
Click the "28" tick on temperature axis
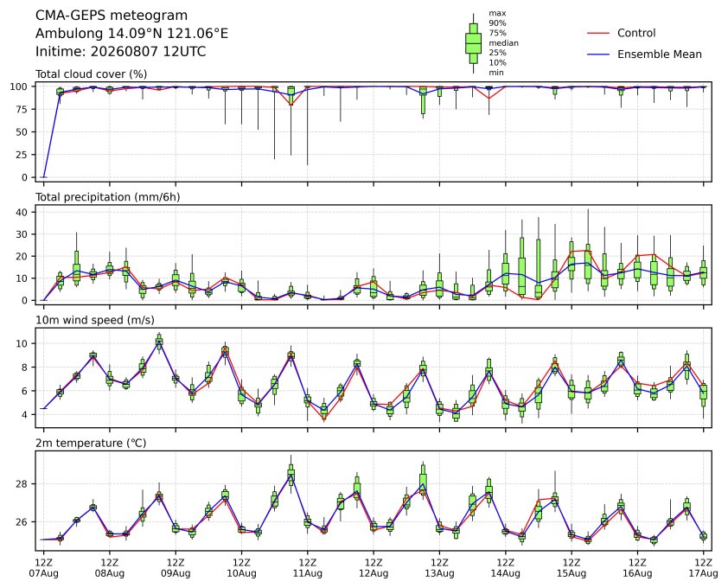[22, 484]
